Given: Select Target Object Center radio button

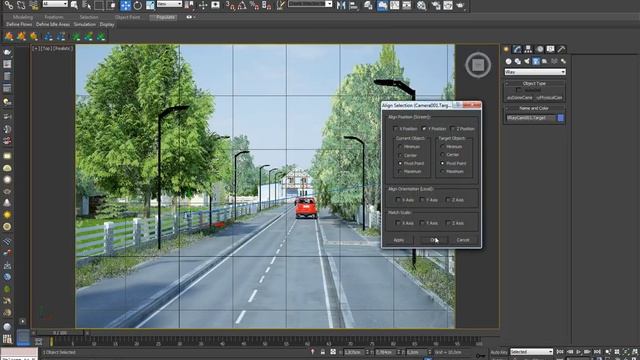Looking at the screenshot, I should (442, 155).
